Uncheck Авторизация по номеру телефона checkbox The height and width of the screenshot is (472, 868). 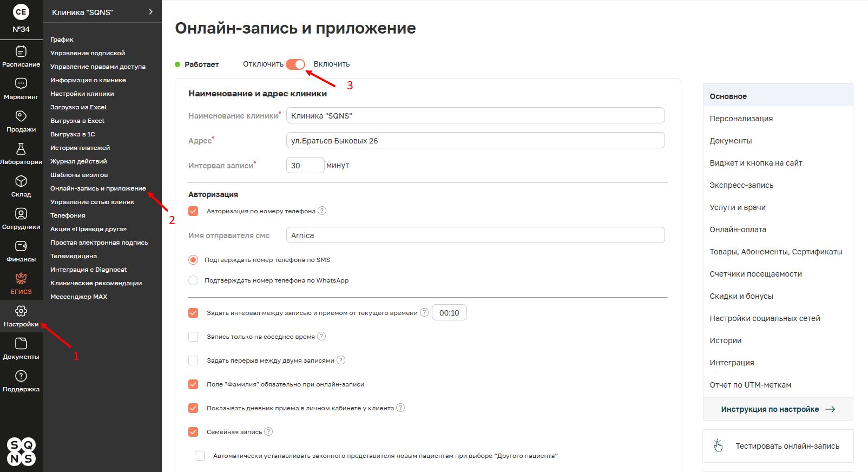pos(193,211)
